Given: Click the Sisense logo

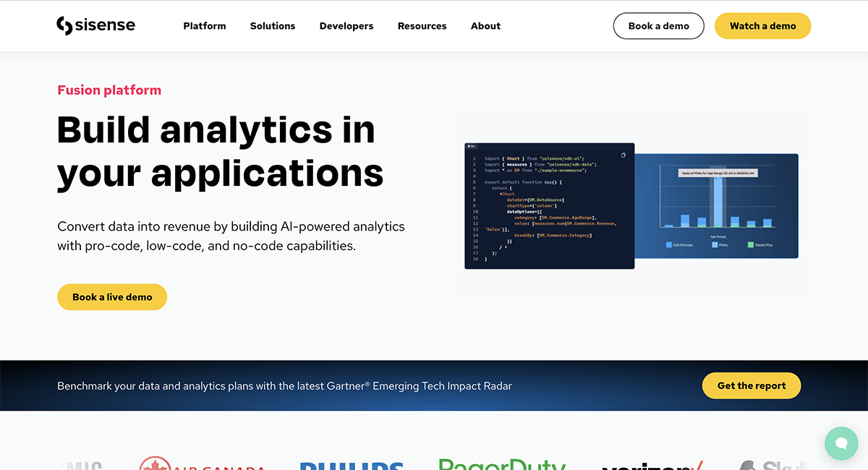Looking at the screenshot, I should [x=95, y=25].
